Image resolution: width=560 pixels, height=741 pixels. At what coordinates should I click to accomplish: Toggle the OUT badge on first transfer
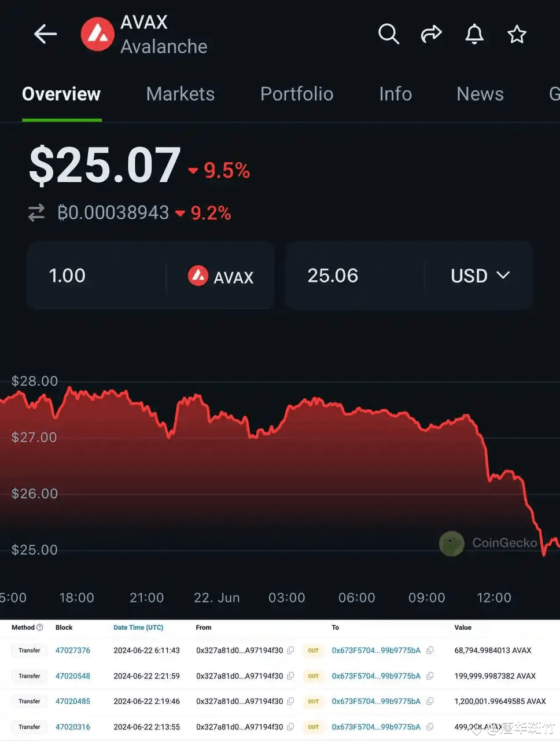coord(313,650)
